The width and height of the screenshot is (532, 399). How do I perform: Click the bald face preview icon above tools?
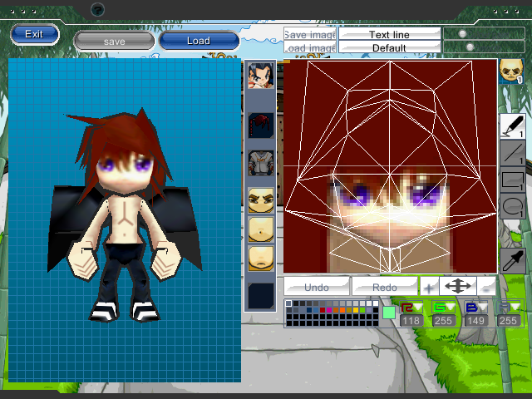511,71
